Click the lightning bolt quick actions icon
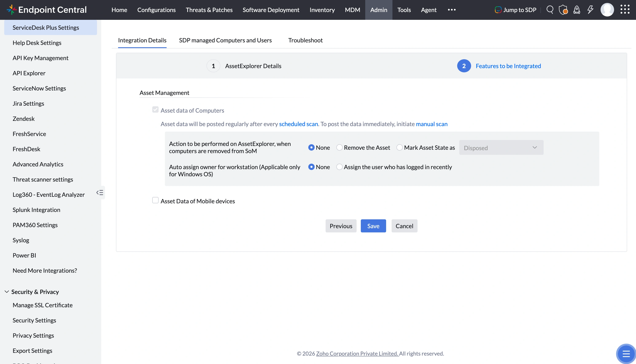Screen dimensions: 636x364 pyautogui.click(x=590, y=10)
